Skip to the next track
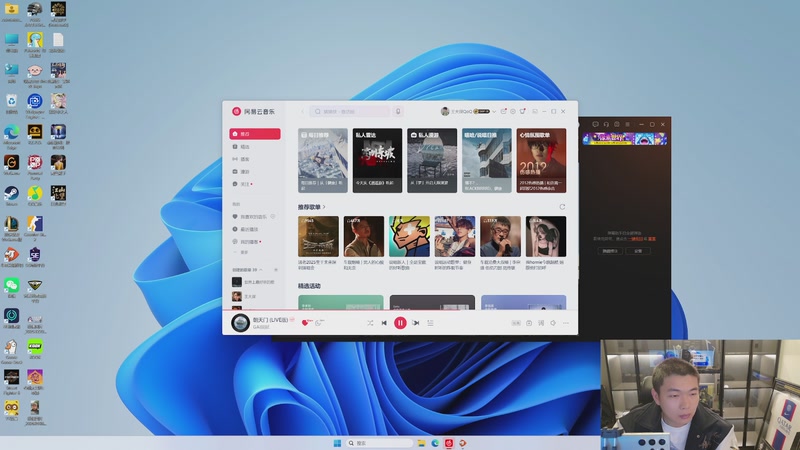The width and height of the screenshot is (800, 450). 416,323
